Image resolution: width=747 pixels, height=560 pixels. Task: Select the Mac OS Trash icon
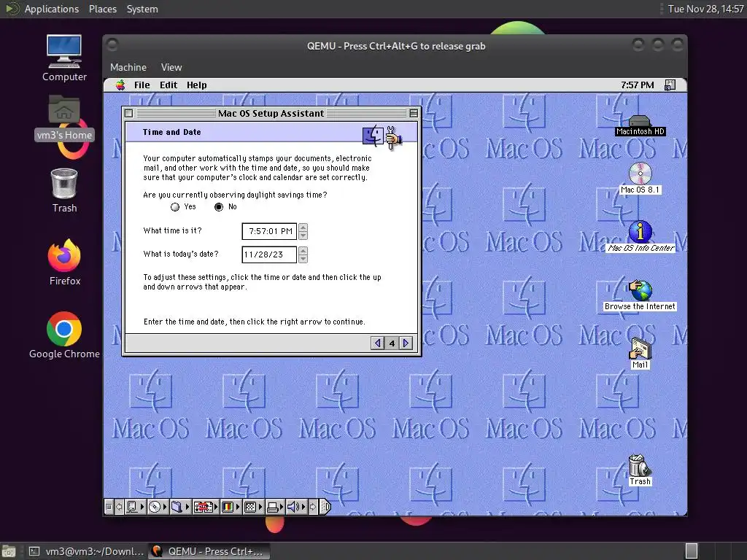click(639, 470)
